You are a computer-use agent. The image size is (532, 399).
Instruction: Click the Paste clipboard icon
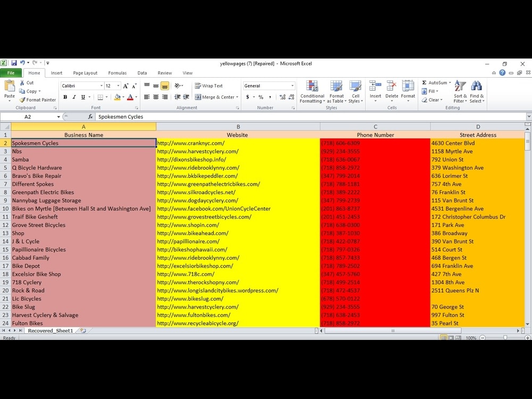10,86
